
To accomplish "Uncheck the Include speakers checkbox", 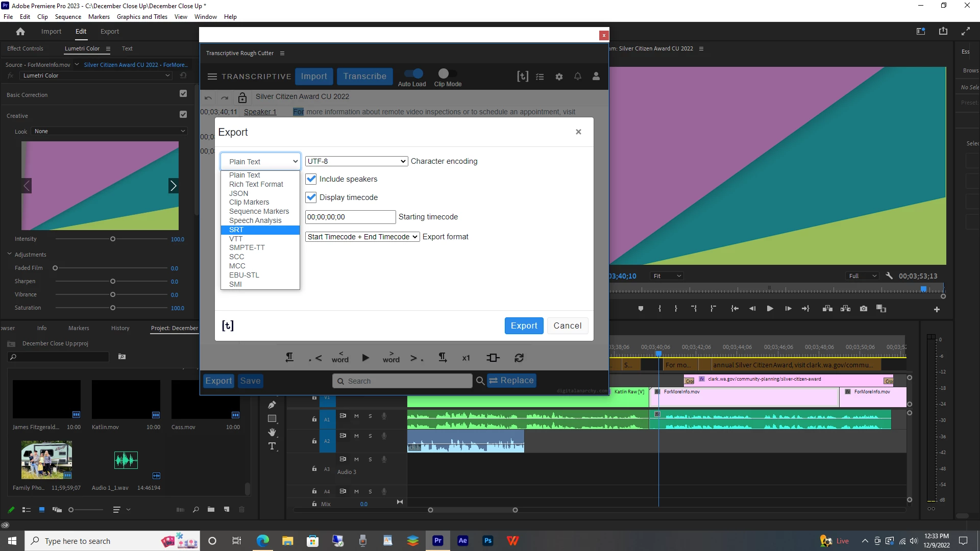I will pos(311,179).
